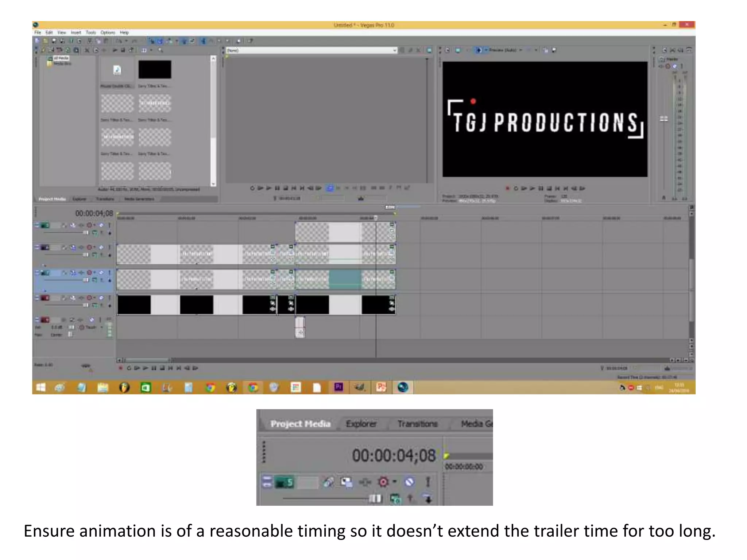Copy snapshot to clipboard in video preview toolbar
Viewport: 747px width, 560px height.
(546, 50)
